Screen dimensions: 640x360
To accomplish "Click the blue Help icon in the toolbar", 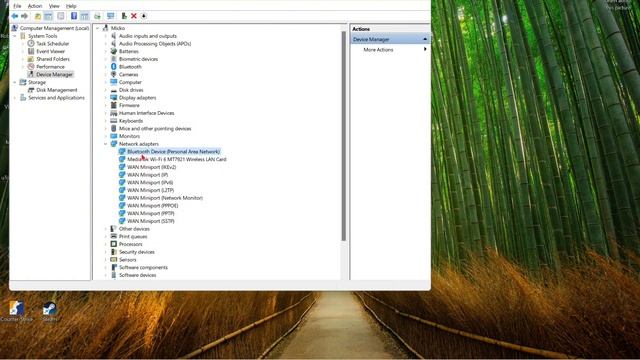I will click(74, 16).
